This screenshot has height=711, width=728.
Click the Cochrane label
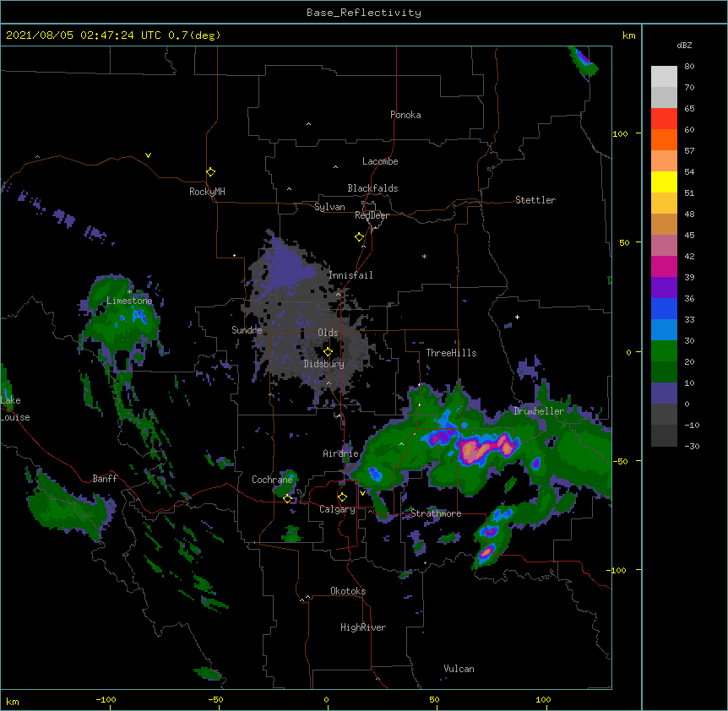point(272,480)
